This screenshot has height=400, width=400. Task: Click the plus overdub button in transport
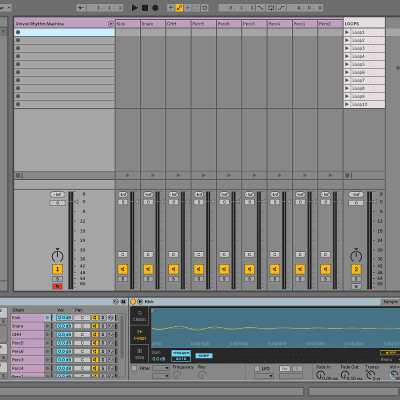[171, 8]
